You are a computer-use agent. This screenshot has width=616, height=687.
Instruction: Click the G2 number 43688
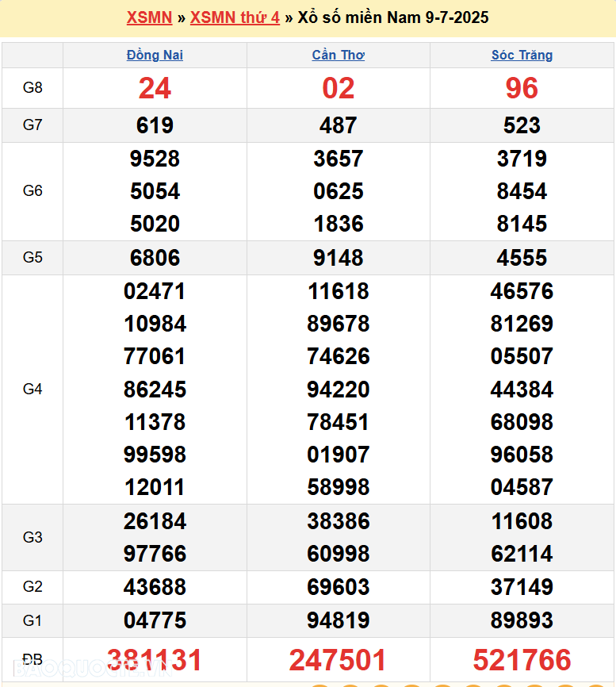click(x=155, y=587)
